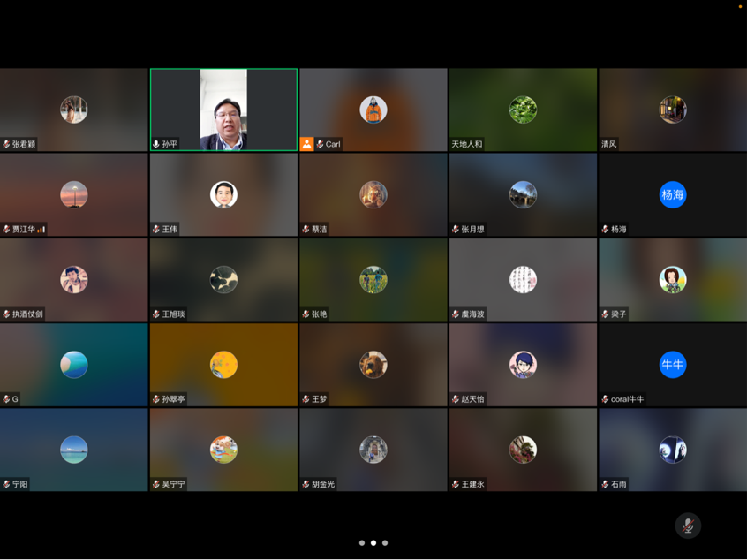
Task: Click 孙翠亭's planet avatar
Action: click(x=223, y=363)
